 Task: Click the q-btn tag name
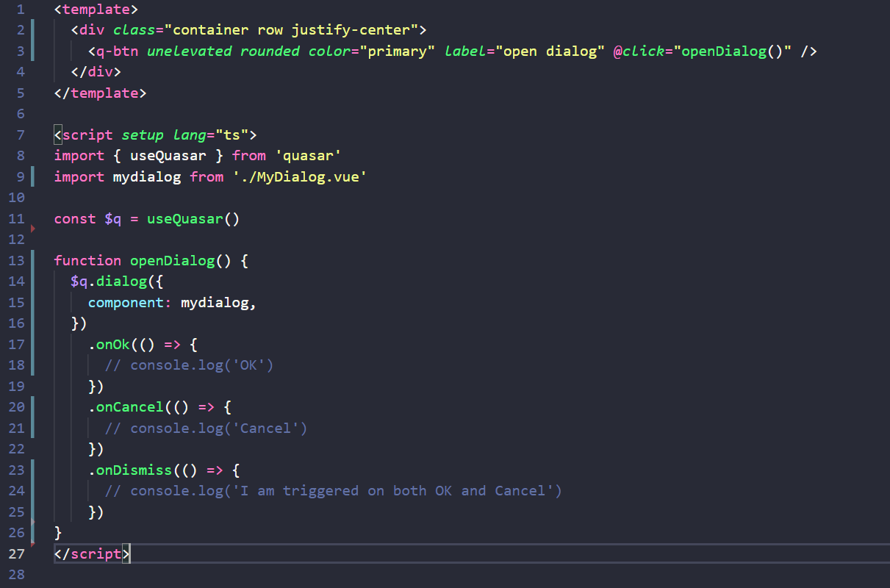(x=118, y=51)
